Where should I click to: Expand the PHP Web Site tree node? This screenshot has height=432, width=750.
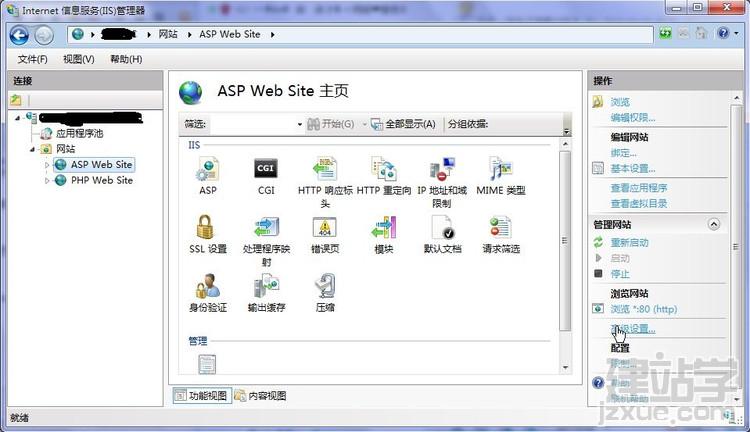(x=47, y=181)
